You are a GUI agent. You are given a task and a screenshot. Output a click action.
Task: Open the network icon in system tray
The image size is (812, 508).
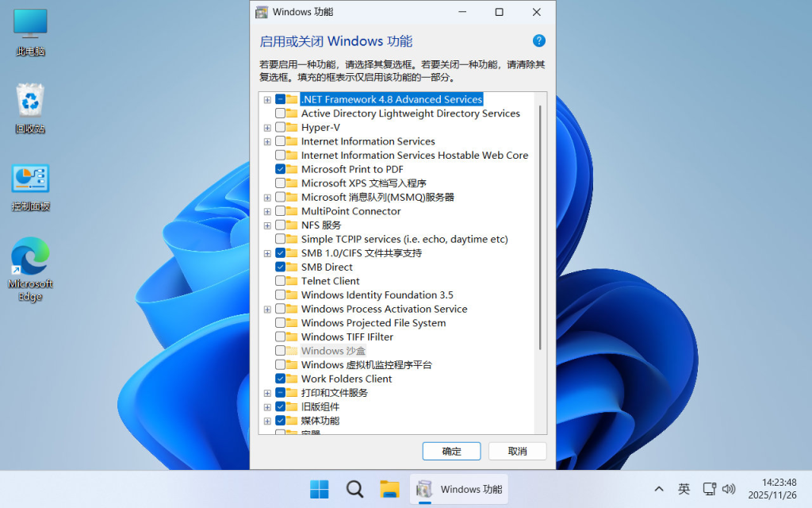(x=708, y=489)
